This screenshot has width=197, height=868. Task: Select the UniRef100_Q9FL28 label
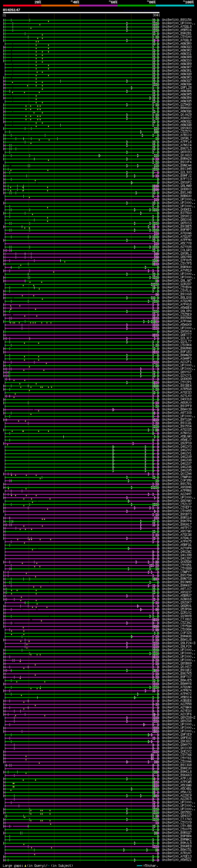tap(177, 88)
